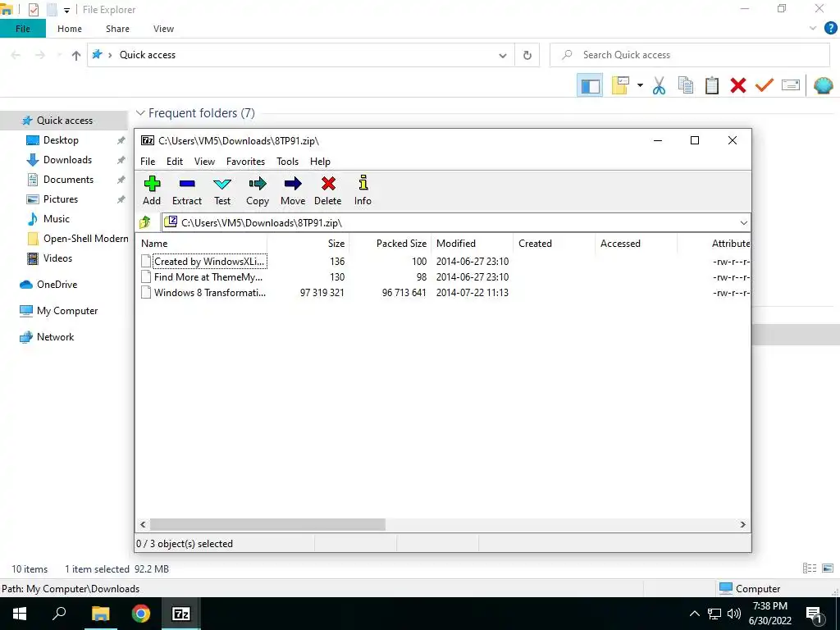Open the shell settings icon in File Explorer
840x630 pixels.
pos(823,85)
